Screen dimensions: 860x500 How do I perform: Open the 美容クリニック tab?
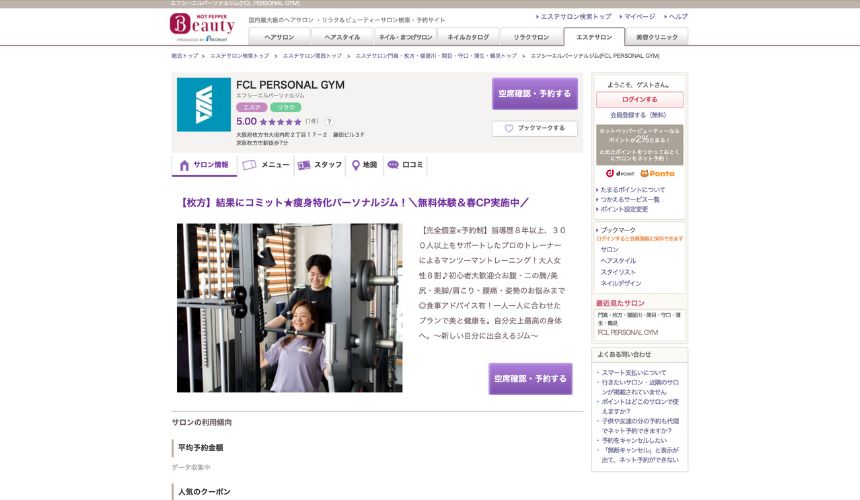tap(657, 37)
